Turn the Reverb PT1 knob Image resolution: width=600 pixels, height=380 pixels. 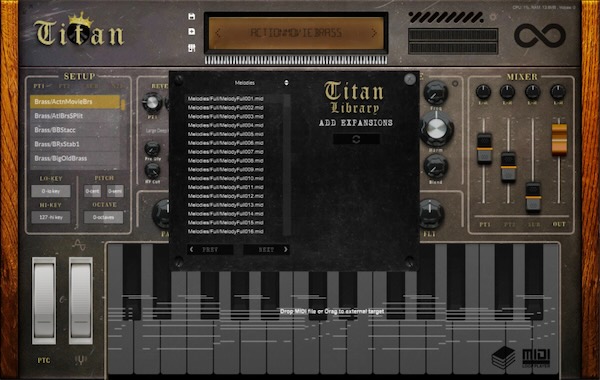pos(152,102)
